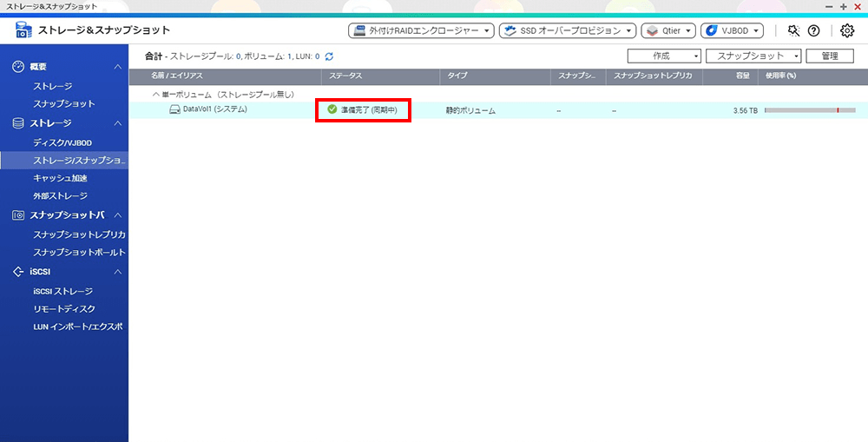
Task: Collapse the スナップショットバ section chevron
Action: pos(118,214)
